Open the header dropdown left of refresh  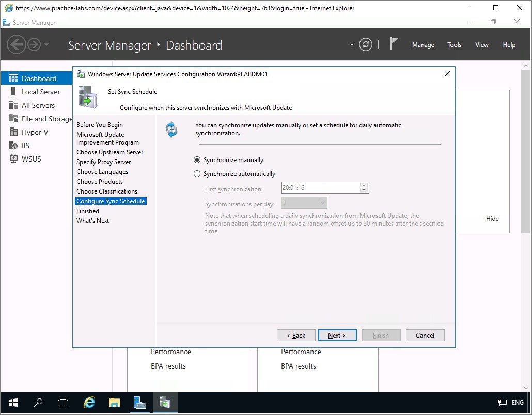352,45
